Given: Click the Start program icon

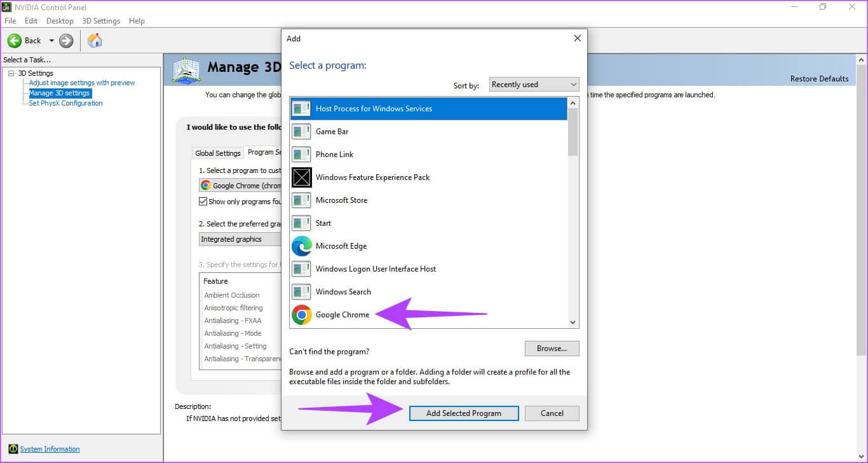Looking at the screenshot, I should pyautogui.click(x=301, y=223).
